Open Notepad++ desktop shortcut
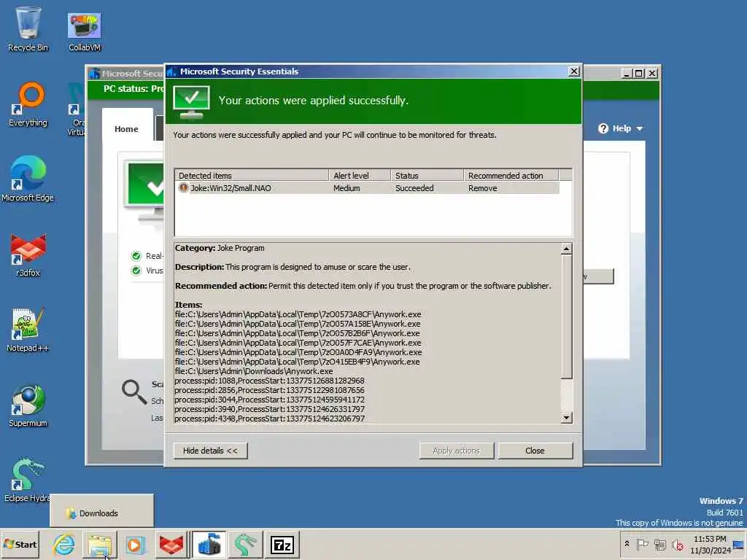The image size is (747, 560). (28, 330)
